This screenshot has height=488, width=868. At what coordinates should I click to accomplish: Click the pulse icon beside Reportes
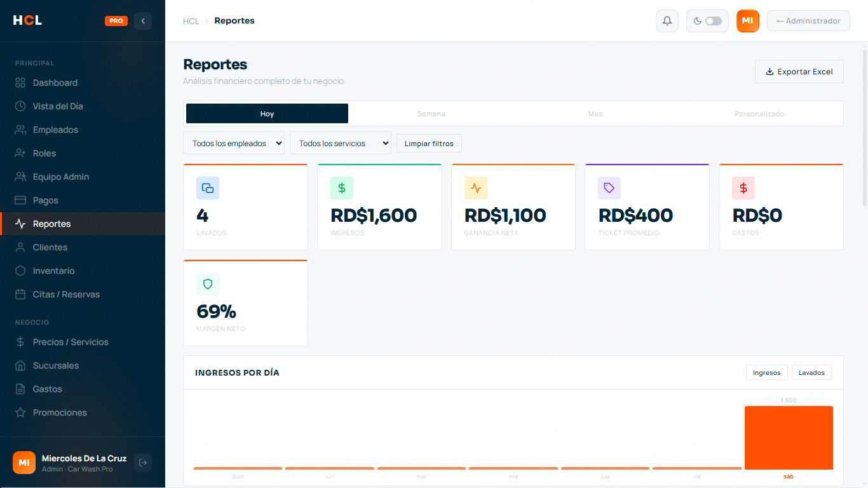click(x=20, y=224)
